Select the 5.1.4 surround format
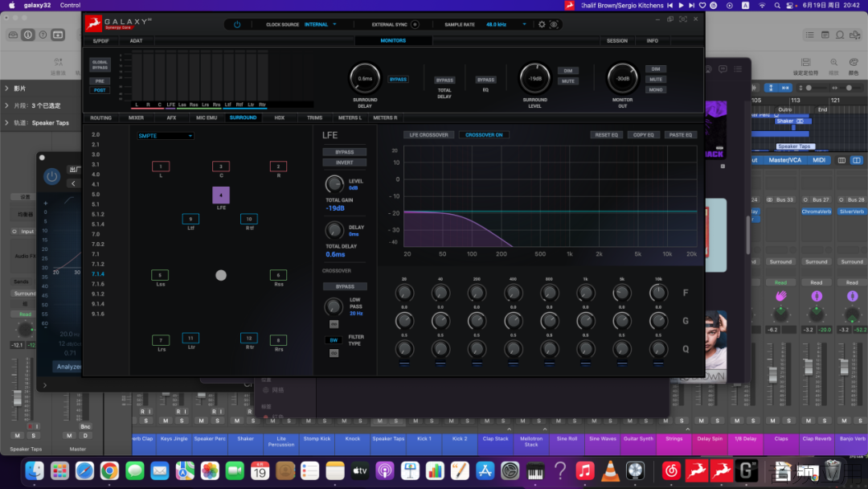The height and width of the screenshot is (489, 868). (x=98, y=224)
